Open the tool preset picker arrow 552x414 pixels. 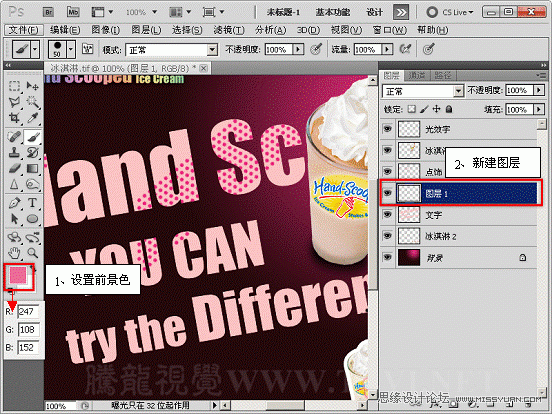tap(34, 49)
